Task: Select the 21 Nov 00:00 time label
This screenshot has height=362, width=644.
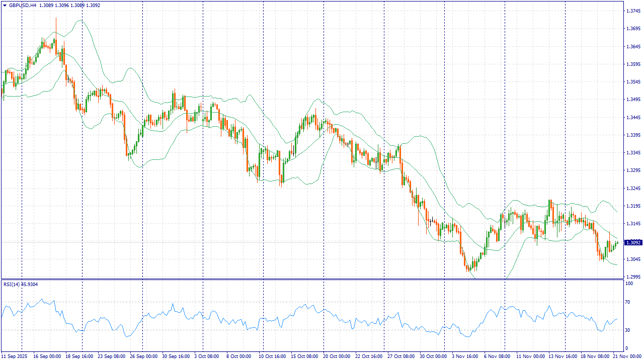Action: (x=627, y=356)
